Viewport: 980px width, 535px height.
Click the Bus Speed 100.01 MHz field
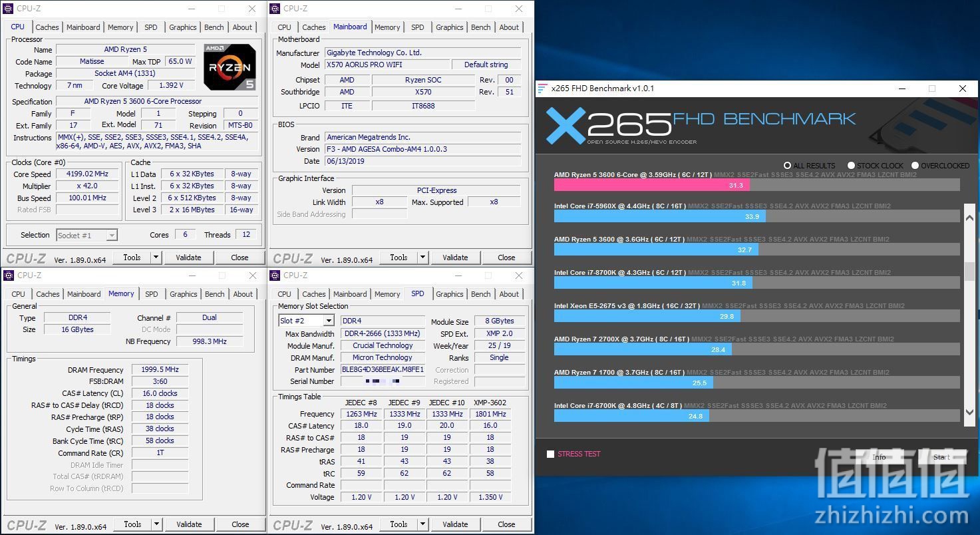tap(87, 198)
